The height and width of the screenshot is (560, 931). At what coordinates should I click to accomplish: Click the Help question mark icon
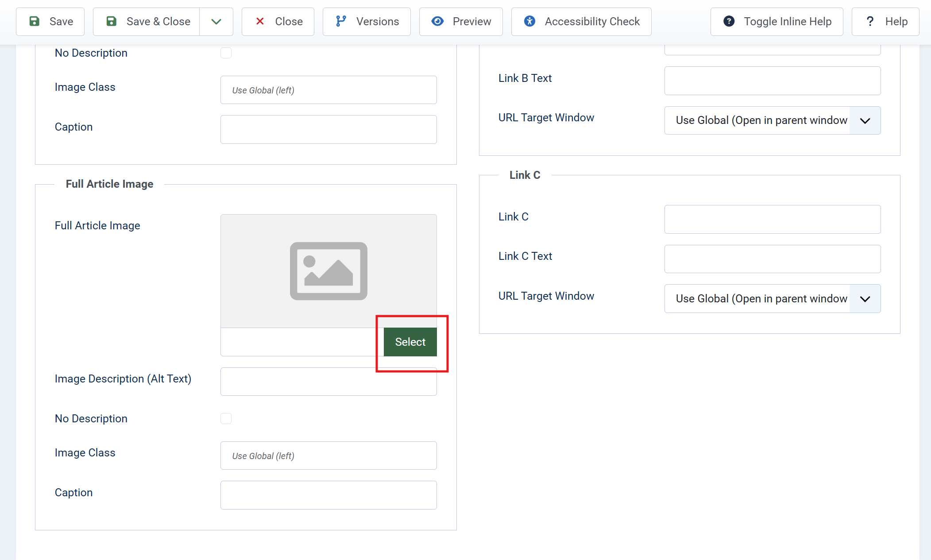click(x=870, y=21)
